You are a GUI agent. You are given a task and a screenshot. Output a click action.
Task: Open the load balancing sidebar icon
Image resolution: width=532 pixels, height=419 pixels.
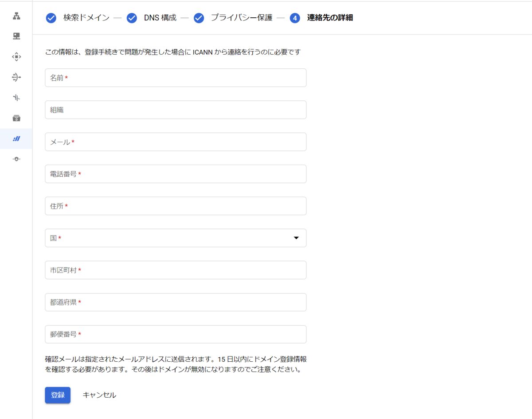(16, 77)
